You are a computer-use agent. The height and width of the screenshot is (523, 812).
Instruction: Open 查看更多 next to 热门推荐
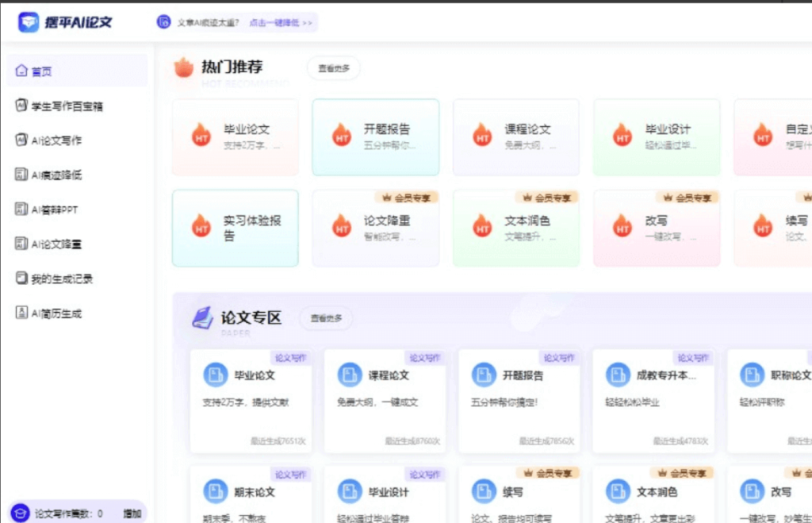tap(333, 68)
